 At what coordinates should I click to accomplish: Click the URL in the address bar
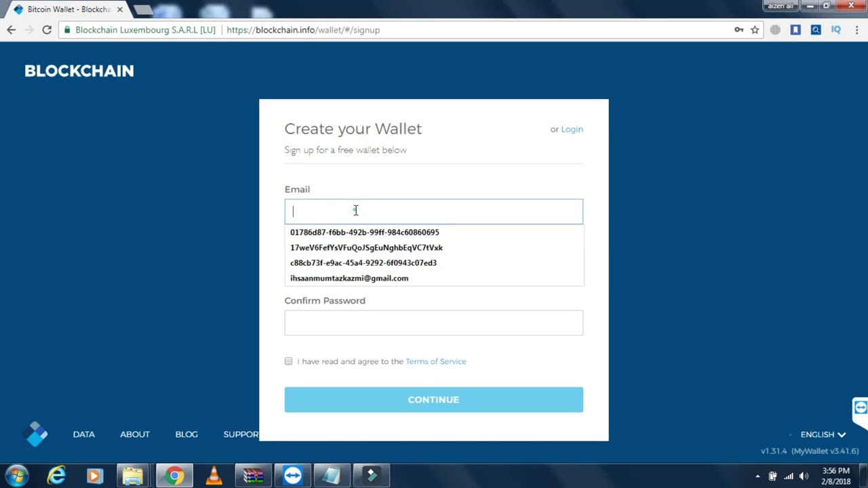pos(303,30)
